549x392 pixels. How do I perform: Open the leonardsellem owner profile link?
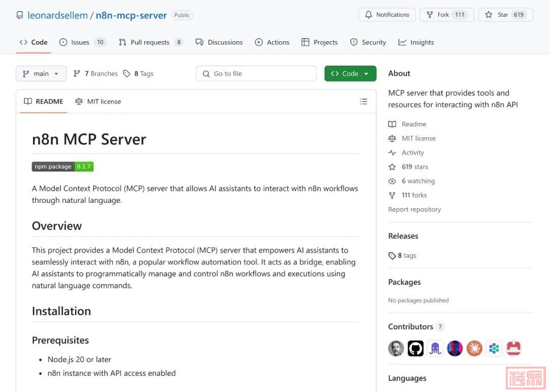tap(57, 15)
